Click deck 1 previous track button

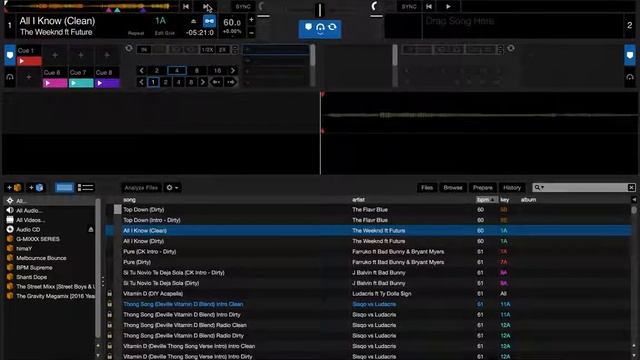coord(186,7)
